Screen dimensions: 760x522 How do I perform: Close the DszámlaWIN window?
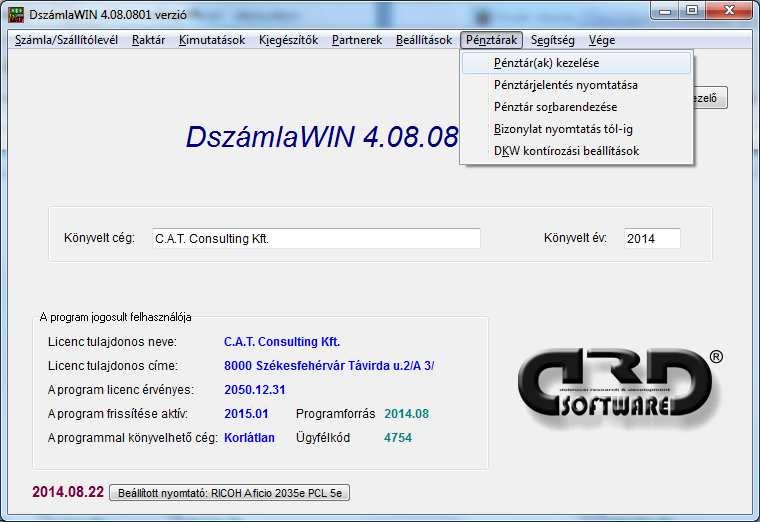pyautogui.click(x=728, y=11)
